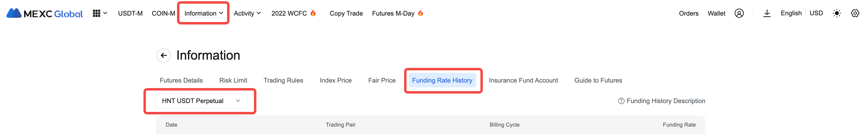Click the MEXC Global logo
Screen dimensions: 868x137
pyautogui.click(x=45, y=13)
